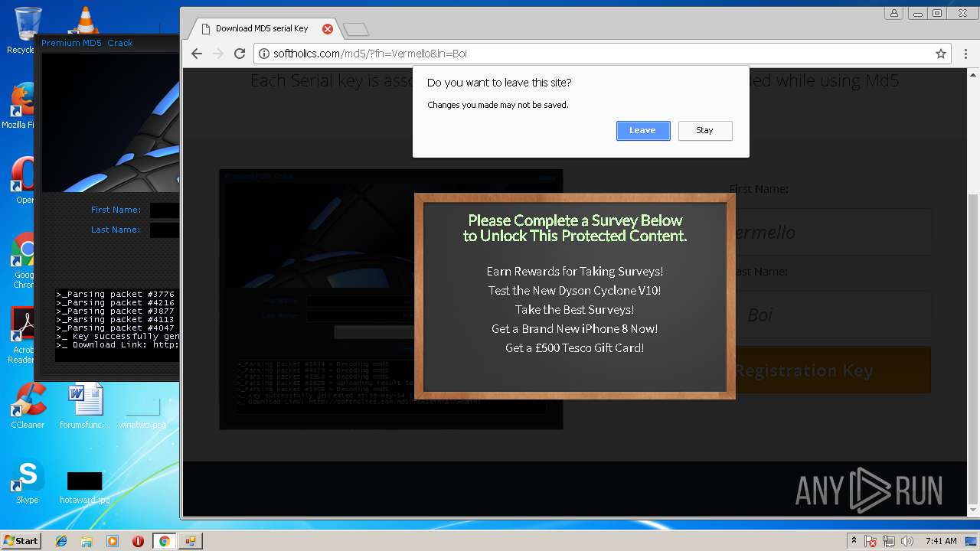
Task: Select 'Test the New Dyson Cyclone V10!' offer
Action: pyautogui.click(x=575, y=291)
